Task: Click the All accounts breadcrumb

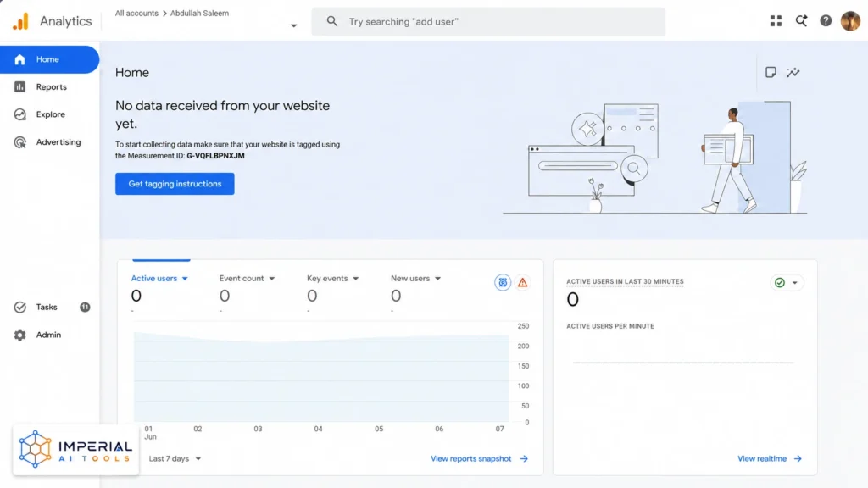Action: click(x=136, y=14)
